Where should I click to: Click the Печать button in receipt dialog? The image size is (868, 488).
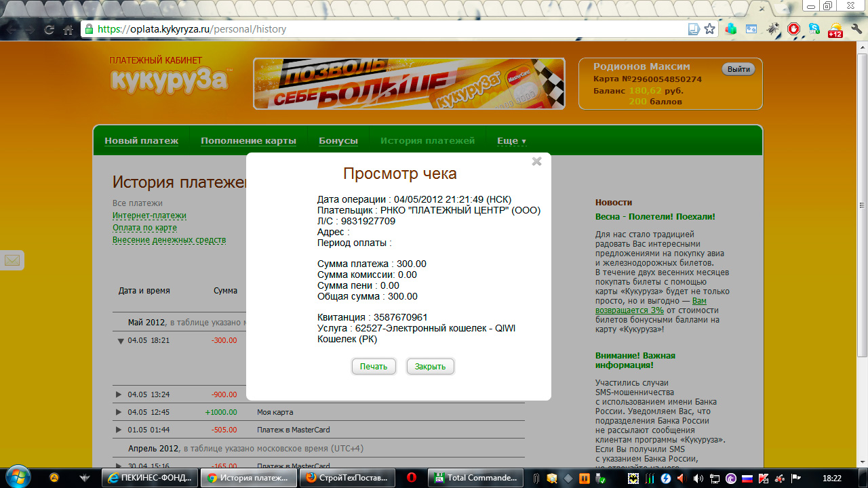374,367
